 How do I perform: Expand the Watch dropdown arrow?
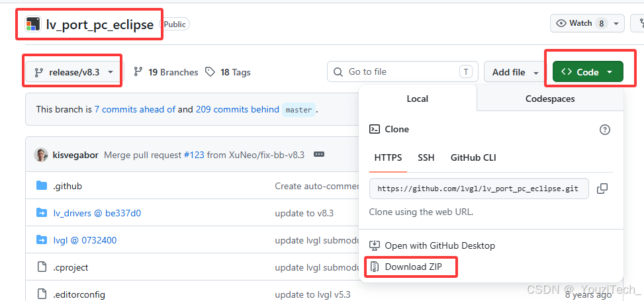(x=616, y=24)
